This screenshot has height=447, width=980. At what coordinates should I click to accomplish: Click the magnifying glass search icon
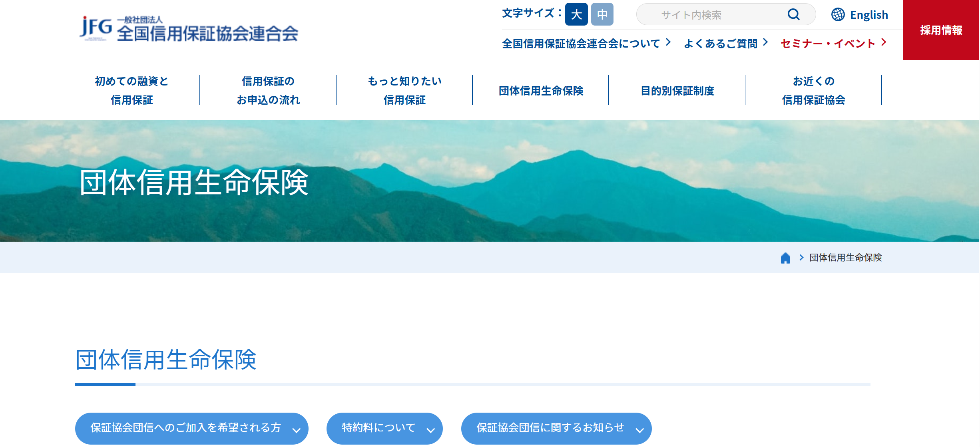pos(793,15)
